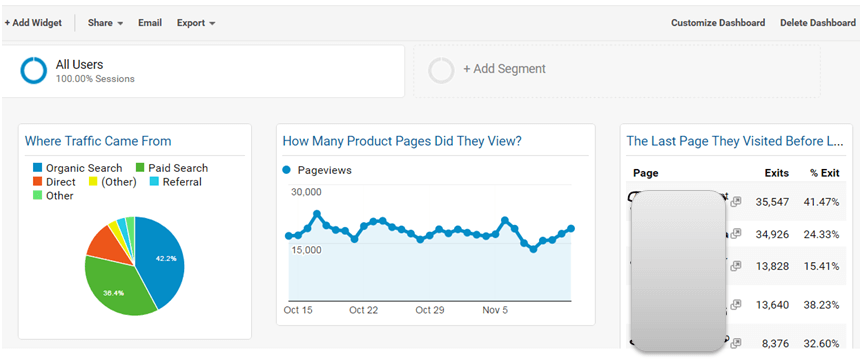Open external link icon beside 34,926 exits
The image size is (866, 362).
735,234
